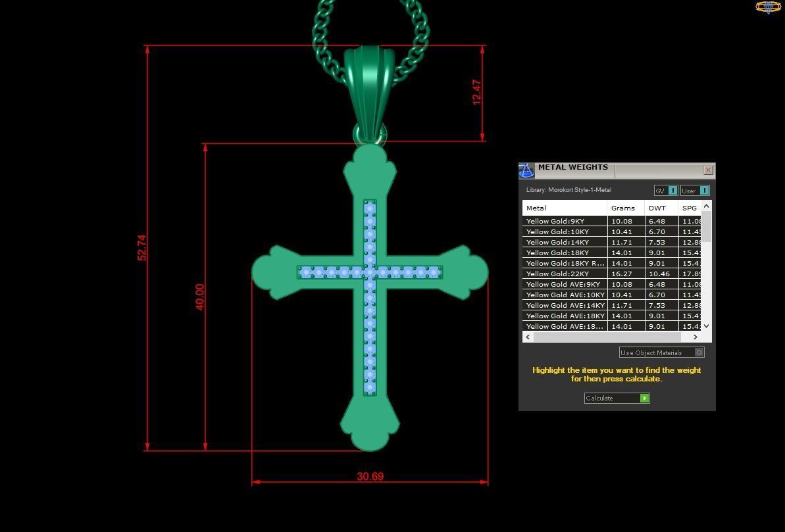Viewport: 785px width, 532px height.
Task: Click the pendant bail on the model
Action: (x=370, y=93)
